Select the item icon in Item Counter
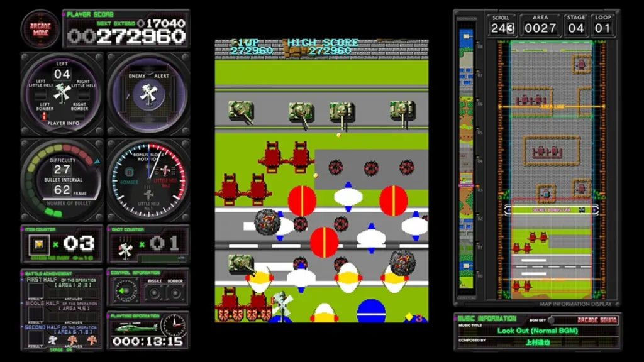 pos(39,244)
